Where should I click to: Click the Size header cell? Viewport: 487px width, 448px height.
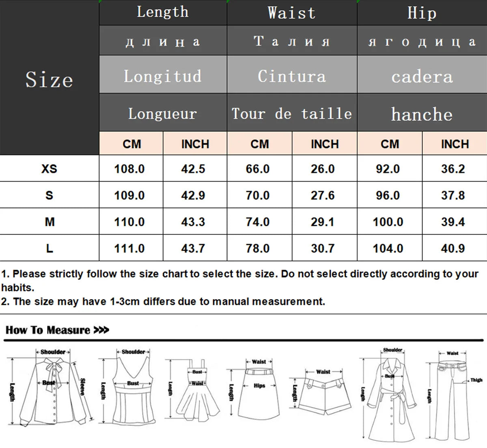49,79
